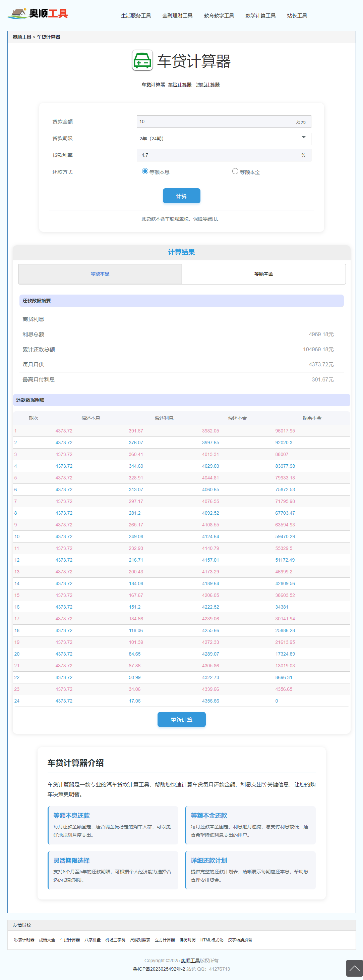Click the 贷款金额 input field
Viewport: 363px width, 980px height.
point(215,122)
